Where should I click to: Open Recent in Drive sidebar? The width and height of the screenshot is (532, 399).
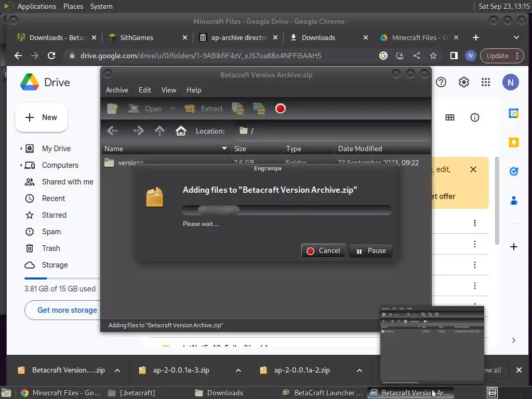pyautogui.click(x=45, y=198)
